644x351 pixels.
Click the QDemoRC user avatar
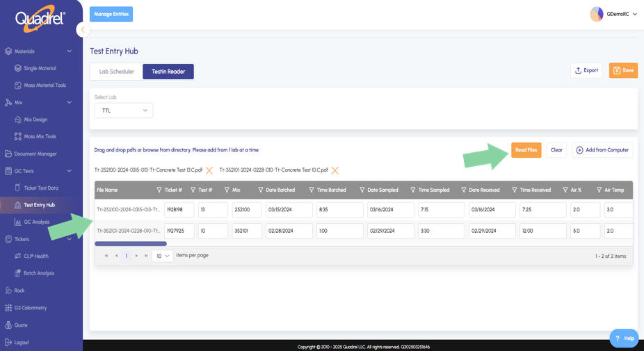[x=596, y=14]
